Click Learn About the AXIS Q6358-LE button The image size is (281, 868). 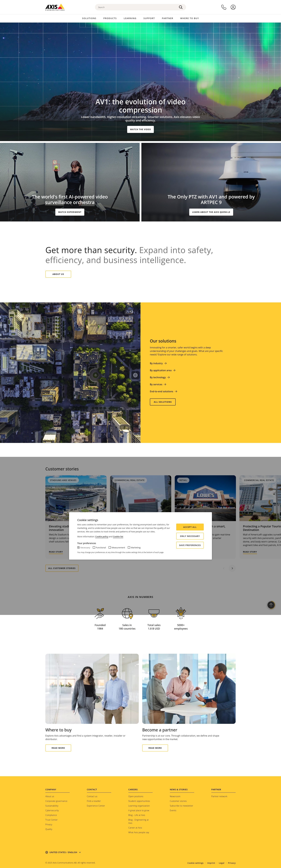point(211,212)
